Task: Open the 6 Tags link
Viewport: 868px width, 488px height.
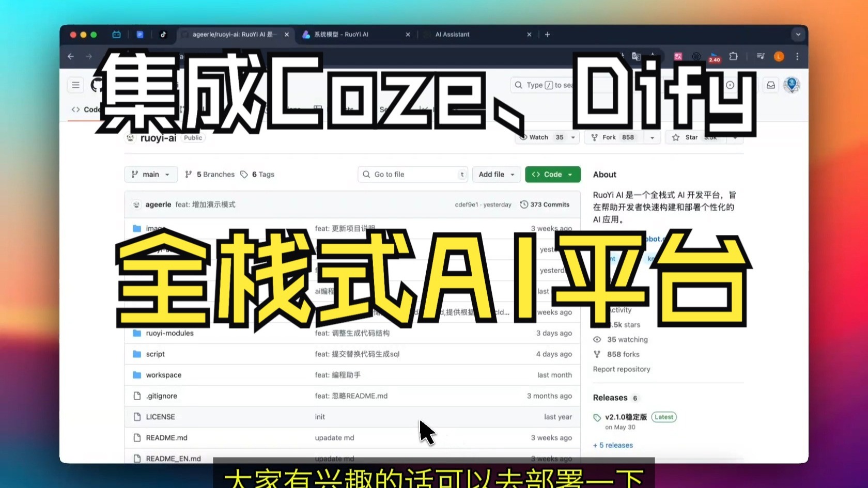Action: 257,175
